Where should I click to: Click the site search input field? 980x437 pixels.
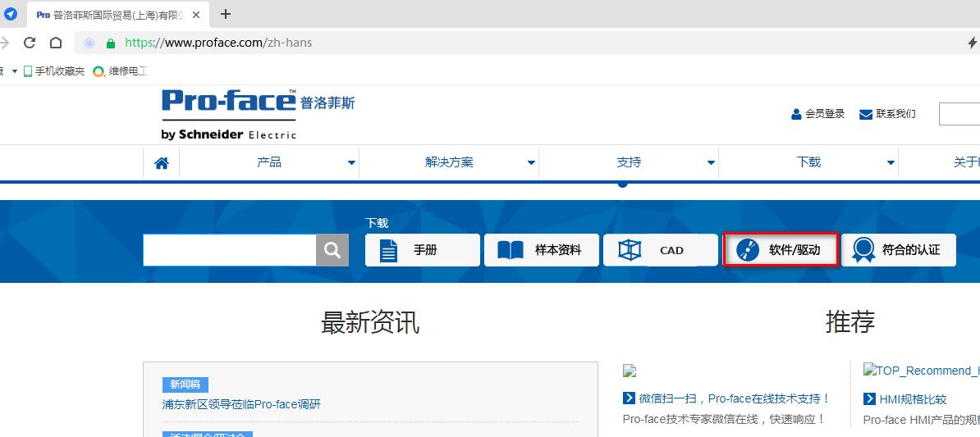click(230, 250)
